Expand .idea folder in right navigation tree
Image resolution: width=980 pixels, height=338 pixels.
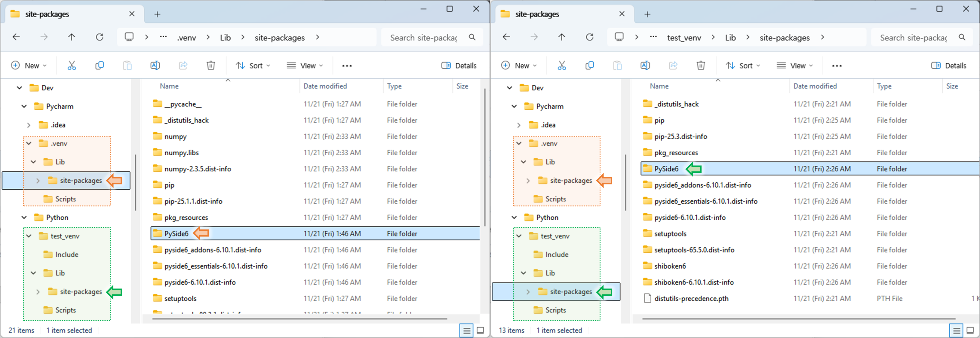[x=518, y=125]
